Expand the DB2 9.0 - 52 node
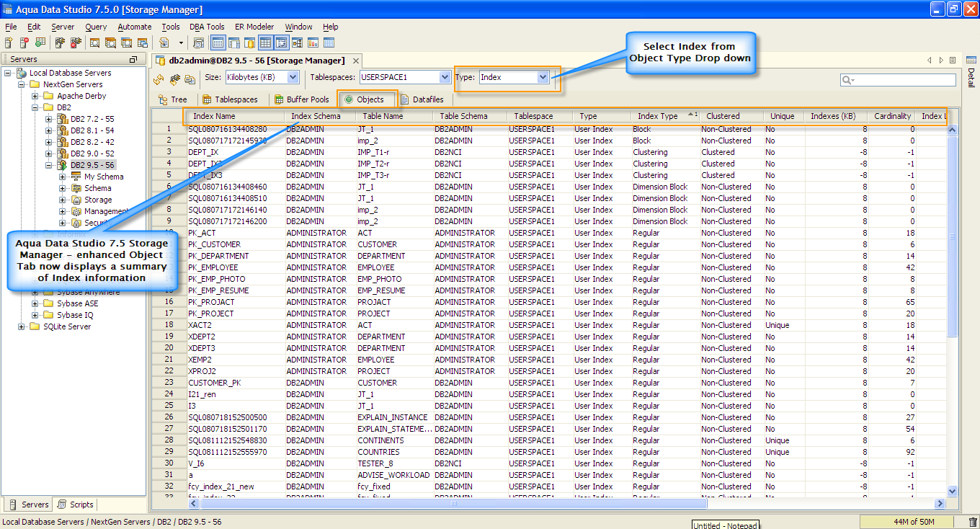The image size is (980, 529). [x=49, y=154]
